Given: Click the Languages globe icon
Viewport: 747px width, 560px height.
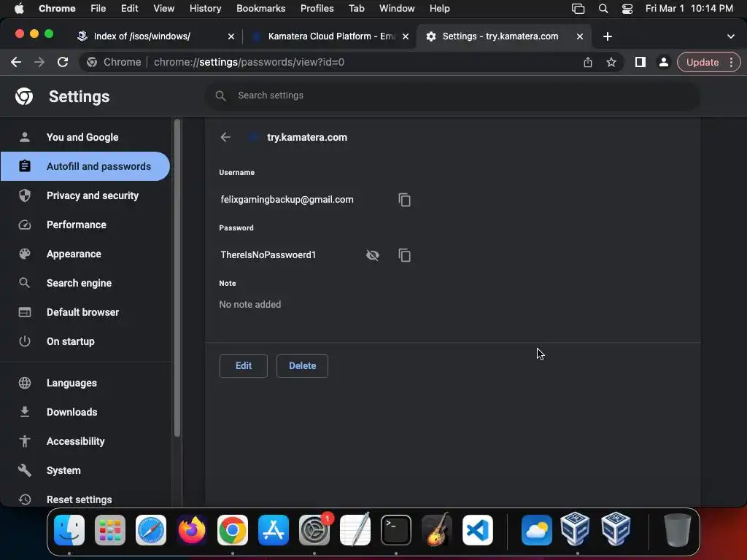Looking at the screenshot, I should point(25,383).
